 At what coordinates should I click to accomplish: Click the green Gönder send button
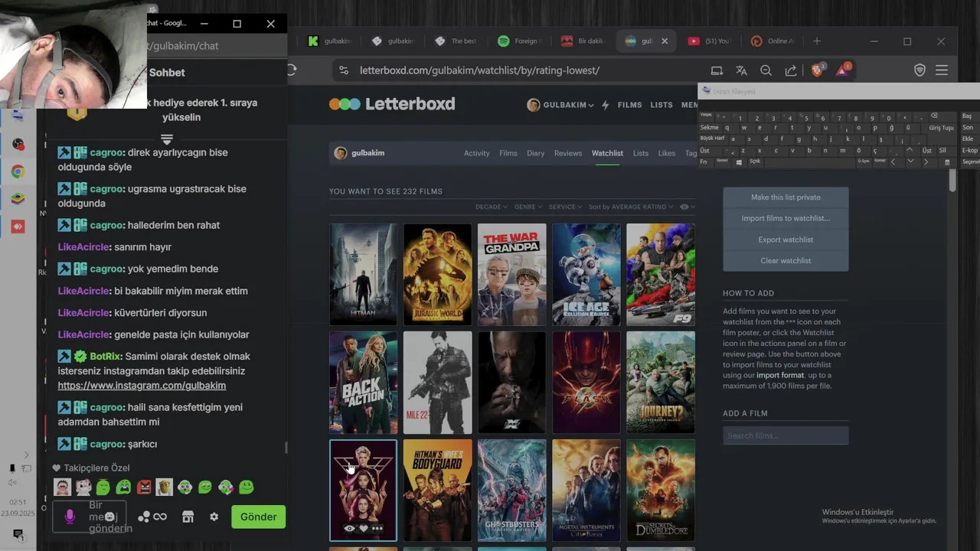[259, 517]
